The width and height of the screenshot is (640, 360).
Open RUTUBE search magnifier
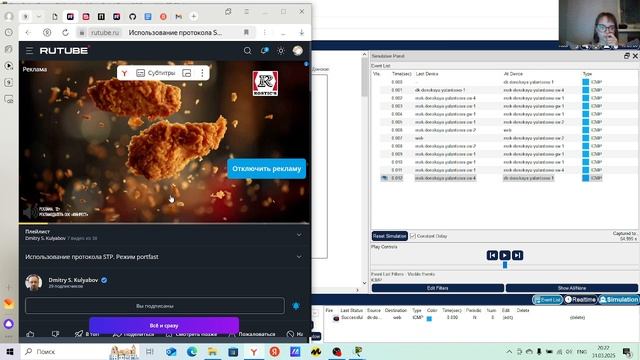247,51
